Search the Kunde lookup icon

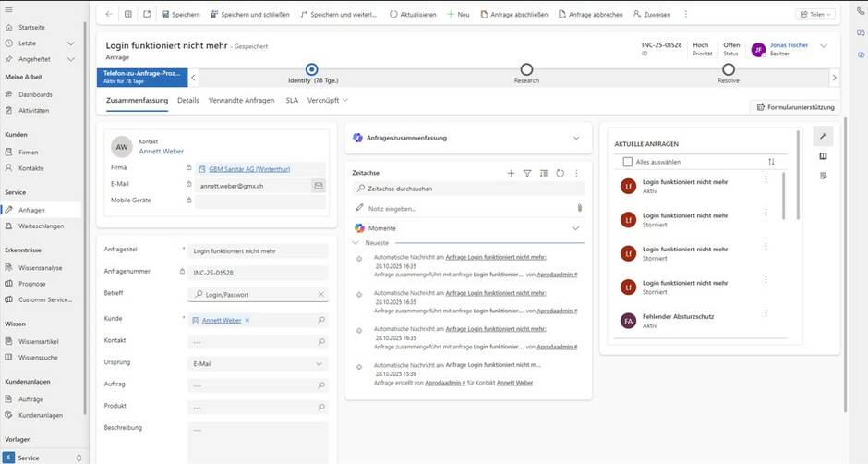pos(321,320)
